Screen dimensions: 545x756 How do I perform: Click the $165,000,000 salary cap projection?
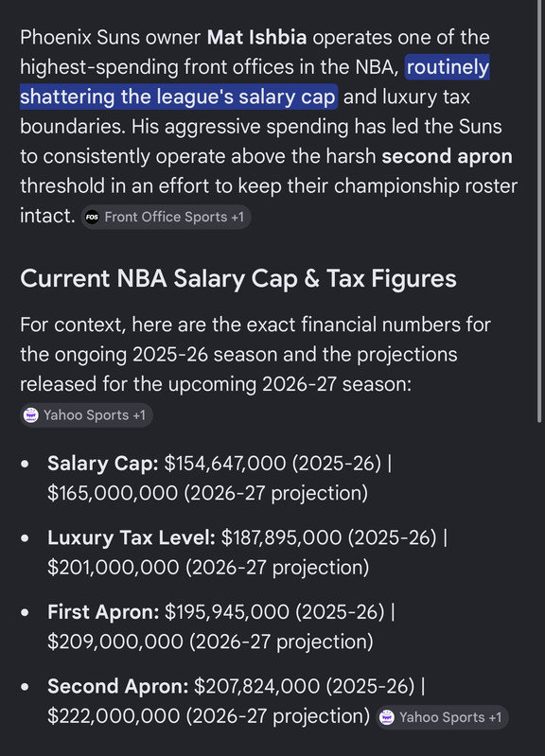(113, 493)
